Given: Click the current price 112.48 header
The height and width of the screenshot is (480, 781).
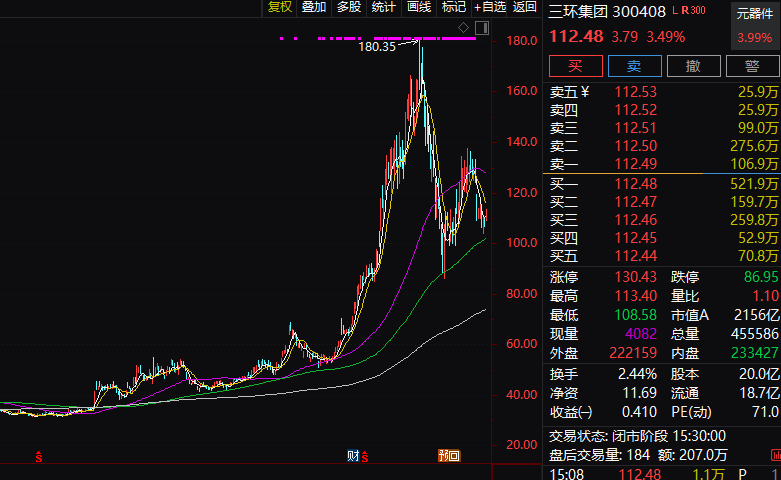Looking at the screenshot, I should coord(576,36).
